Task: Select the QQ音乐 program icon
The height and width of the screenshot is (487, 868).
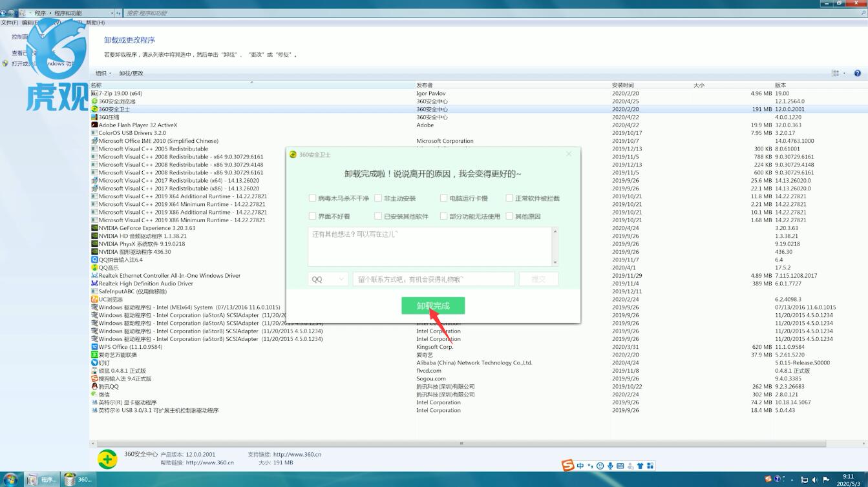Action: [94, 267]
